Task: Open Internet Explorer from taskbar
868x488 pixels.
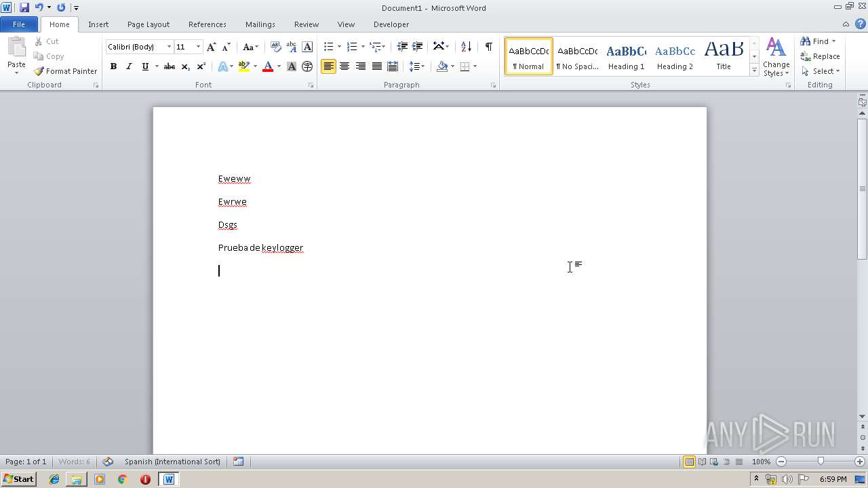Action: [54, 479]
